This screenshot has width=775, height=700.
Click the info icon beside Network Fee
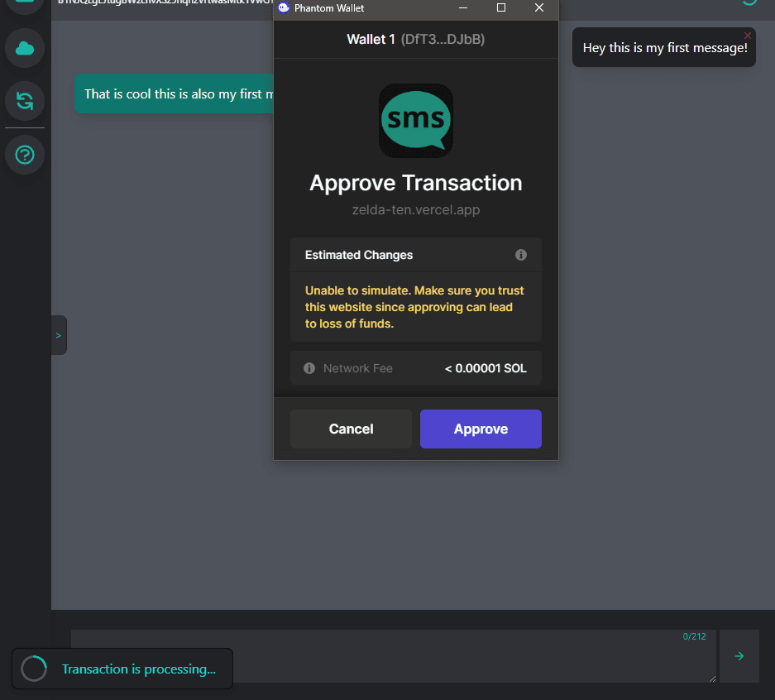pos(309,368)
